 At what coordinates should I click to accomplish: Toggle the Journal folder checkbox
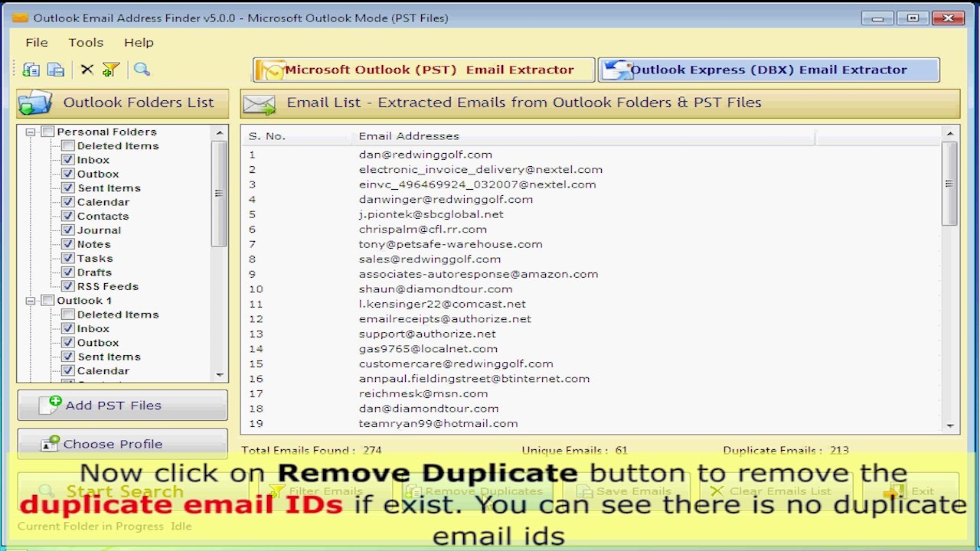[x=68, y=230]
